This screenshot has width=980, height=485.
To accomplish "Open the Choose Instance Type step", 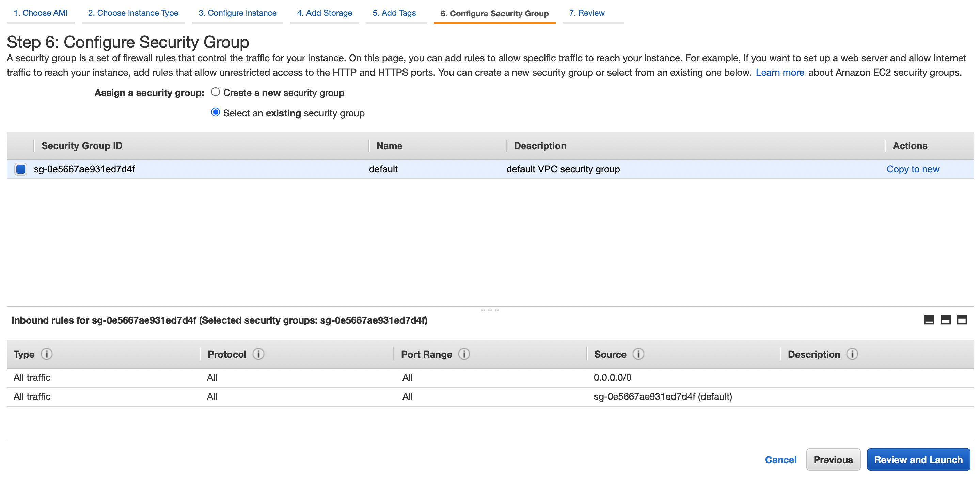I will point(133,13).
